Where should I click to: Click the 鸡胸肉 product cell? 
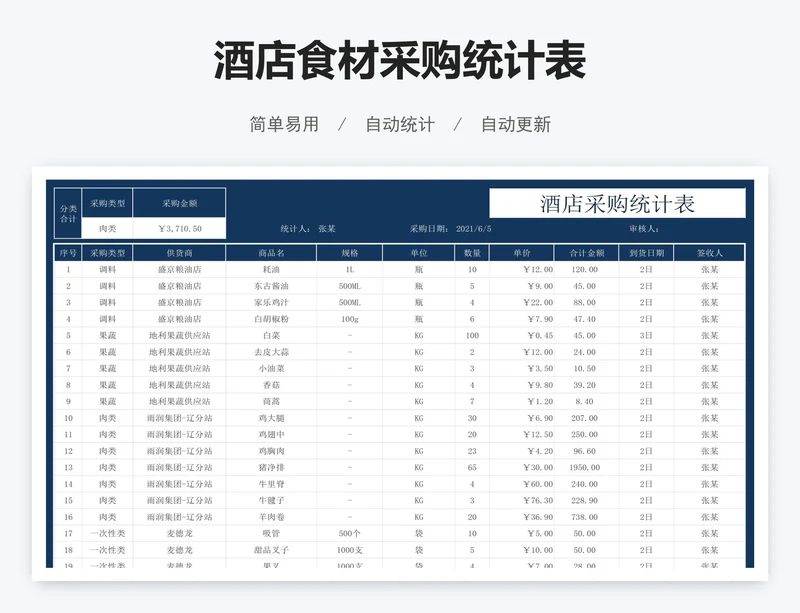click(271, 451)
